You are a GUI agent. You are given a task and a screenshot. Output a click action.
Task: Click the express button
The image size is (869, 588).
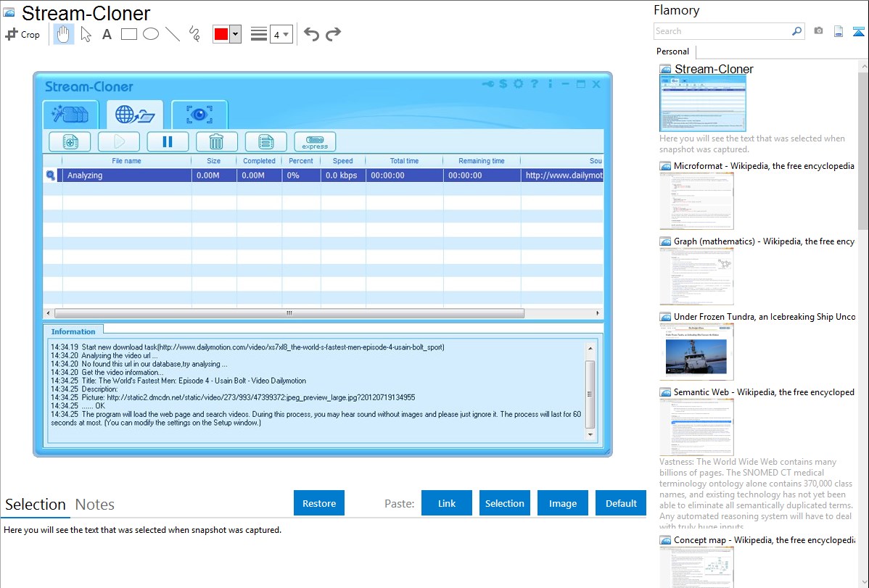pyautogui.click(x=315, y=142)
